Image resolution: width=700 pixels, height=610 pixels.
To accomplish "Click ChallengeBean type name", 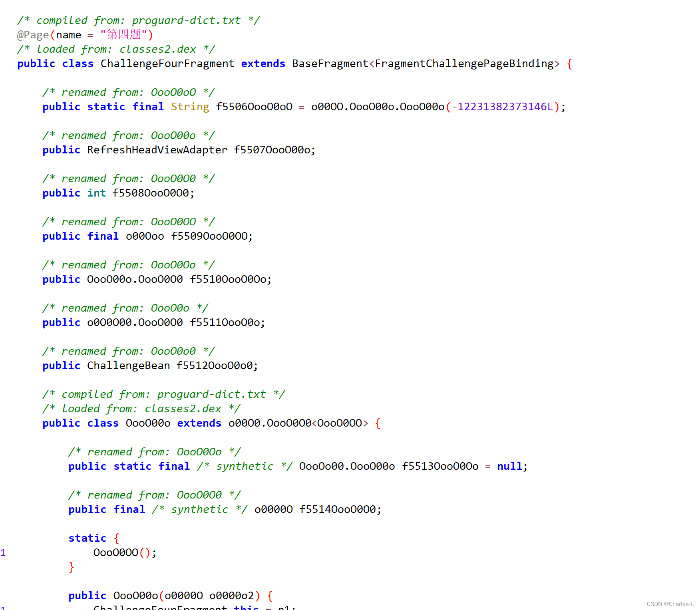I will tap(129, 366).
